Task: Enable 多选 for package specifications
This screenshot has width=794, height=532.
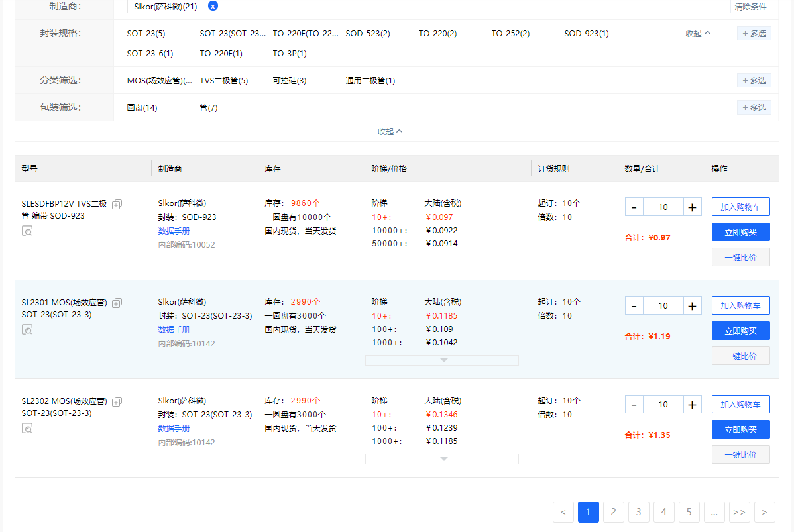Action: click(754, 33)
